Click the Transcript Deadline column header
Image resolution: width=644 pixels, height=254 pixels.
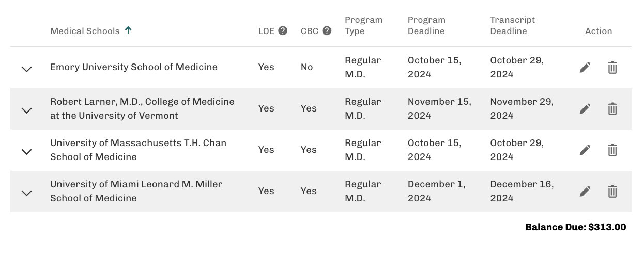tap(512, 25)
